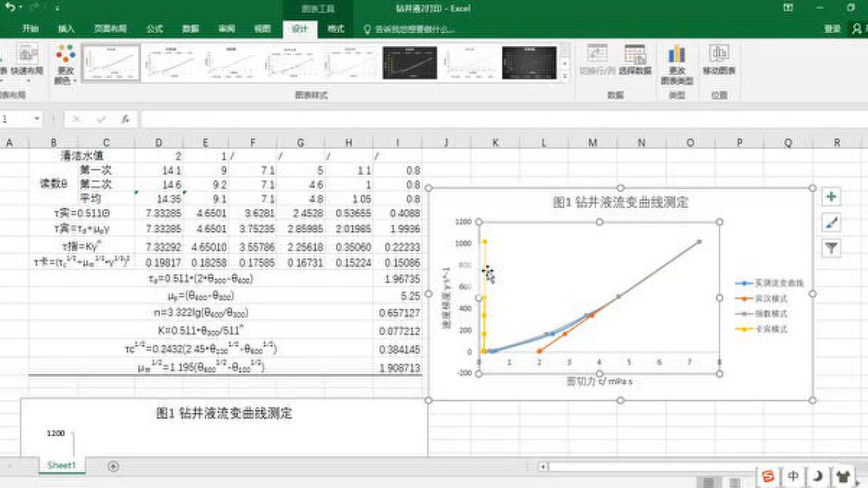Click legend entry 实测流变曲线
Screen dimensions: 868x488
tap(770, 283)
